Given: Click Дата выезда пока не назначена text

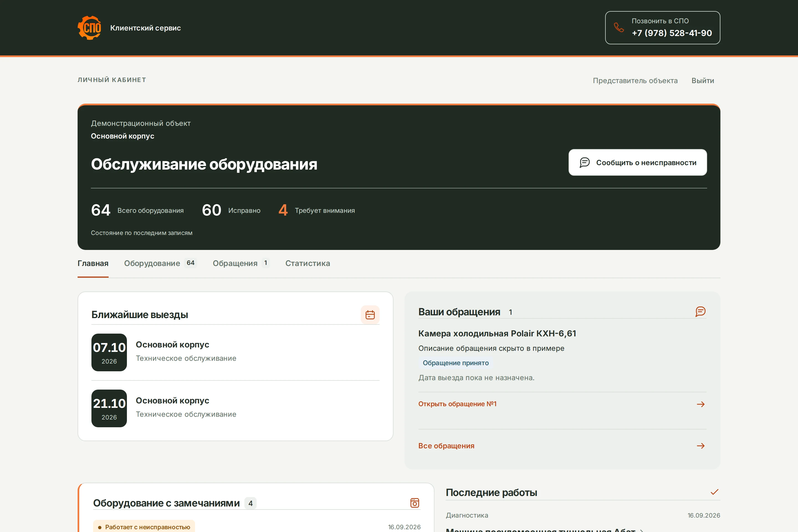Looking at the screenshot, I should pos(476,378).
